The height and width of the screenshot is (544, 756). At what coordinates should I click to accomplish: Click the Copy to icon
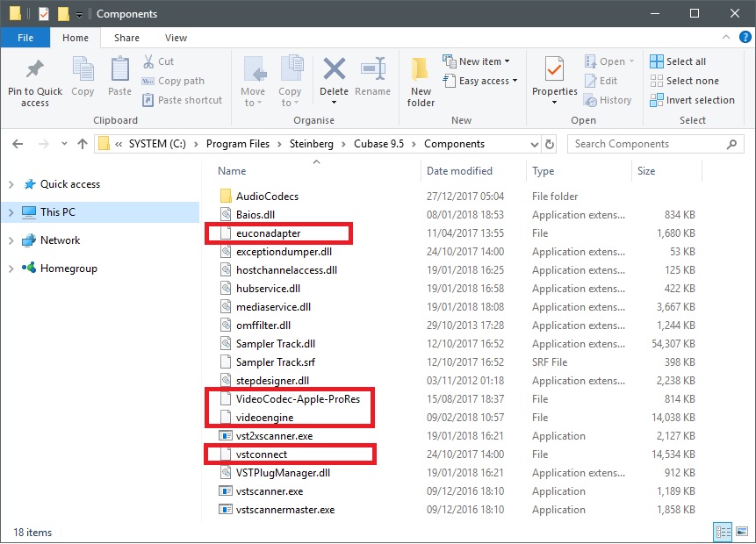292,69
